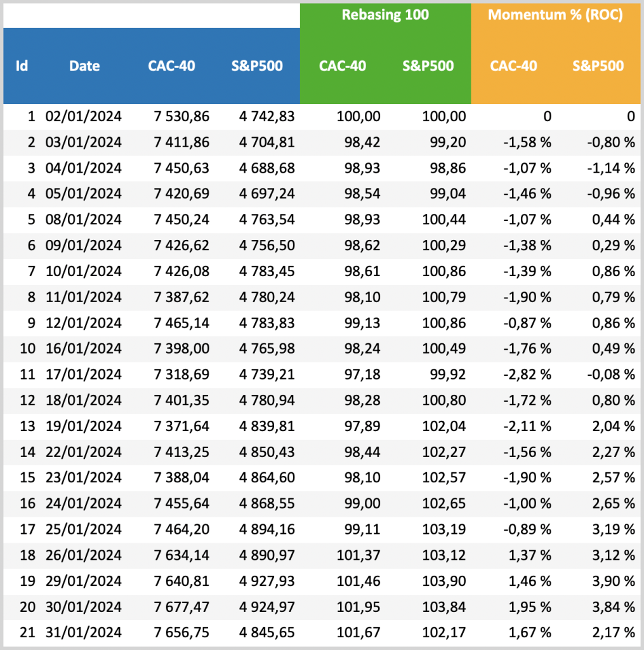Image resolution: width=644 pixels, height=650 pixels.
Task: Select the momentum cell 0,49 %
Action: pyautogui.click(x=614, y=348)
